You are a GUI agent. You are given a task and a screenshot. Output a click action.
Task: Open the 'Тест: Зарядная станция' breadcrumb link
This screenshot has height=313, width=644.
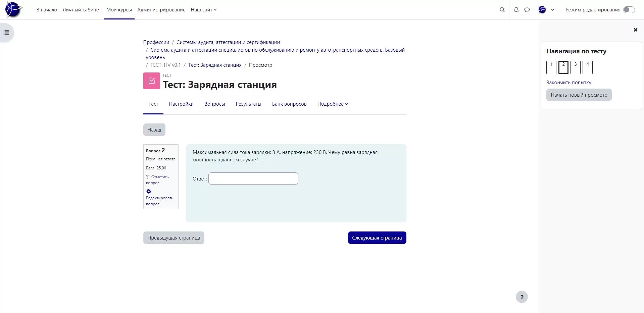click(x=215, y=65)
